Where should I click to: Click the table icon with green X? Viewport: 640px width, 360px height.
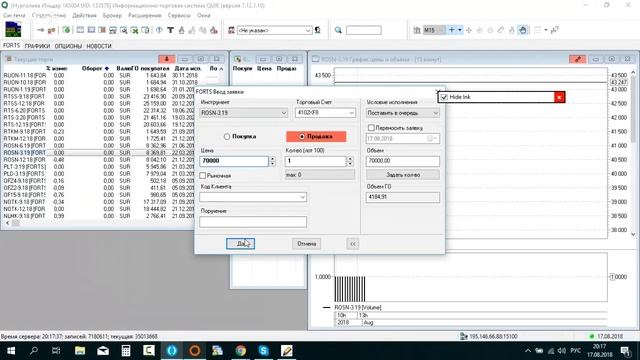(134, 30)
